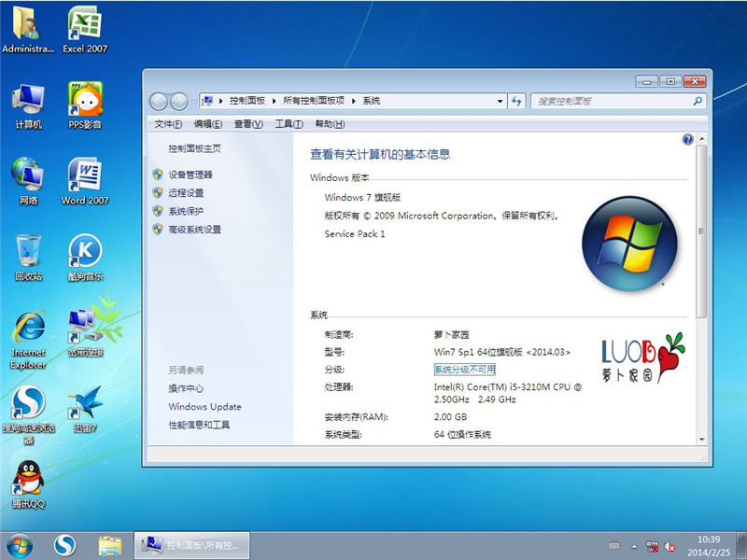This screenshot has width=747, height=560.
Task: Expand breadcrumb arrow after 所有控制面板项
Action: [354, 101]
